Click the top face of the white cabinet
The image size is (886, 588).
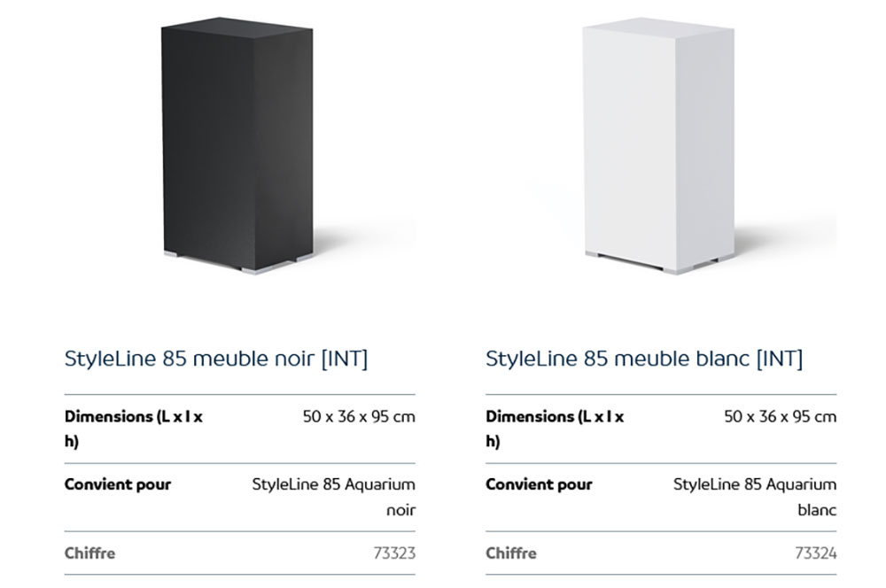[659, 27]
